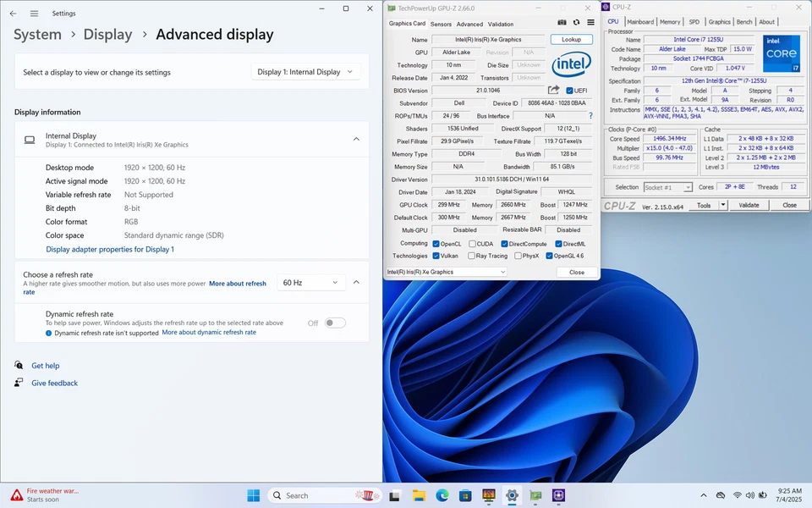Toggle the Ray Tracing checkbox
Screen dimensions: 812x508
470,256
